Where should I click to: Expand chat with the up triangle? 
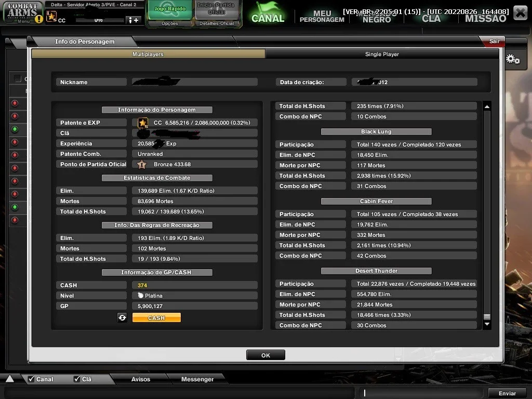10,379
